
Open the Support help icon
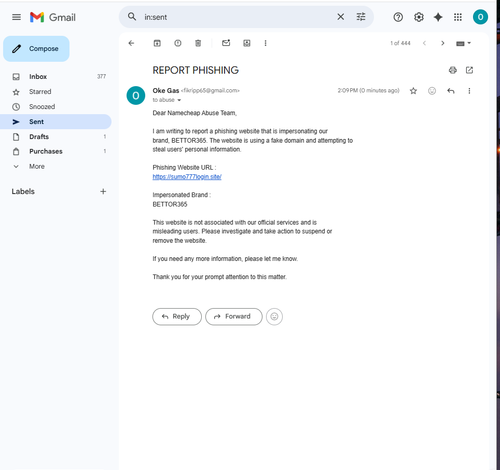[398, 17]
